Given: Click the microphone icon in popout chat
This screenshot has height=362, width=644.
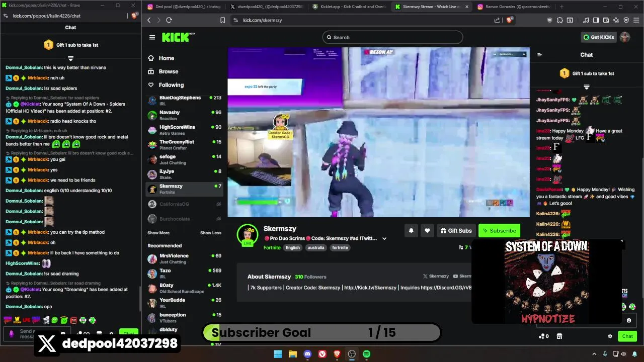Looking at the screenshot, I should point(12,334).
